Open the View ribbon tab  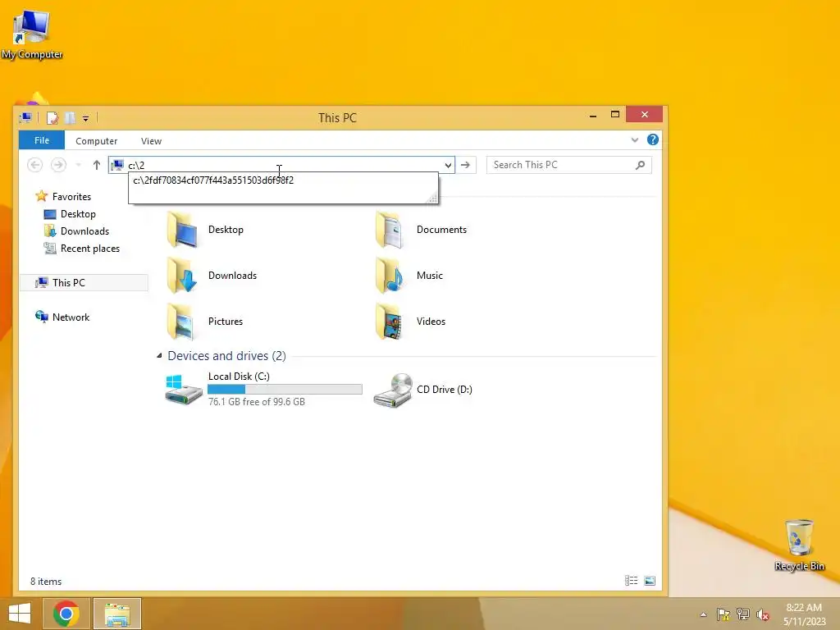tap(151, 141)
